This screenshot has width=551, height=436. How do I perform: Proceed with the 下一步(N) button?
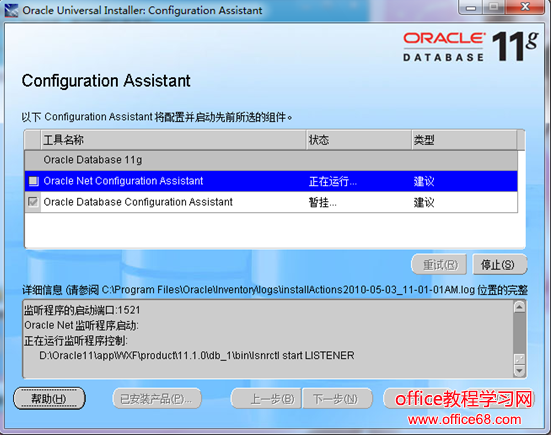tap(337, 398)
